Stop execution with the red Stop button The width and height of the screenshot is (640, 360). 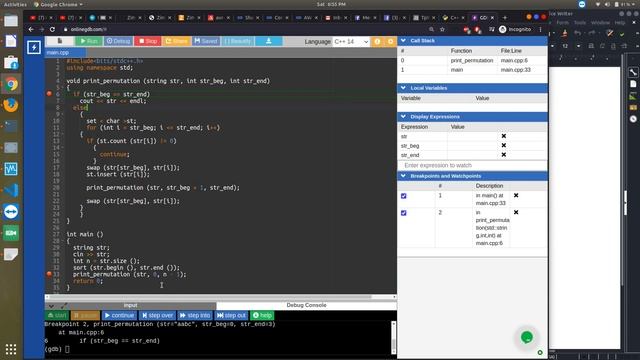(x=148, y=41)
